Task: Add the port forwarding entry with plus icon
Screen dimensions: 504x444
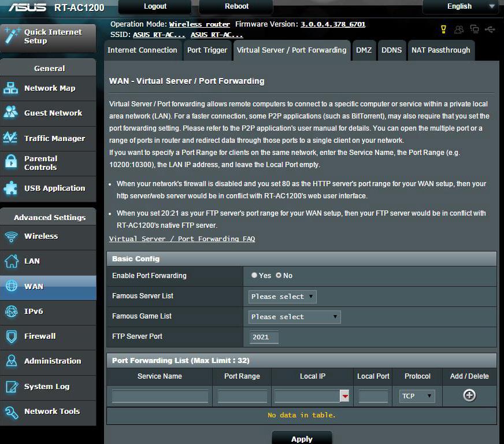Action: (469, 395)
